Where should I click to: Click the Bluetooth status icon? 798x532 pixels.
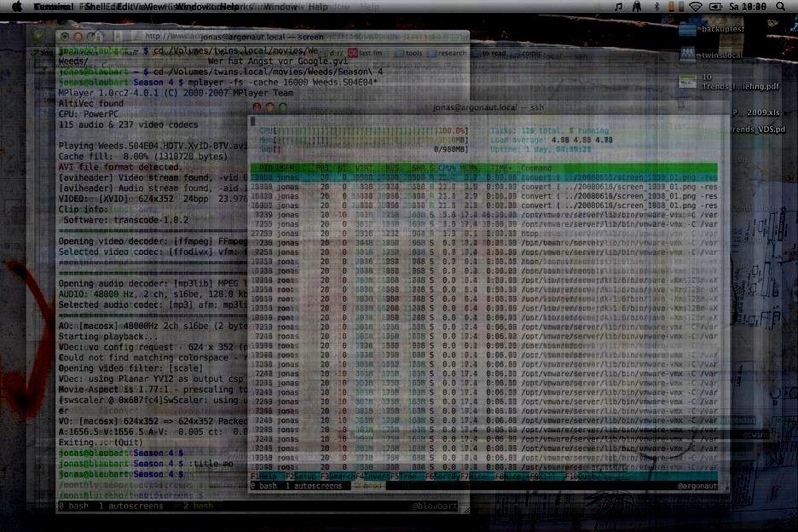[x=656, y=7]
